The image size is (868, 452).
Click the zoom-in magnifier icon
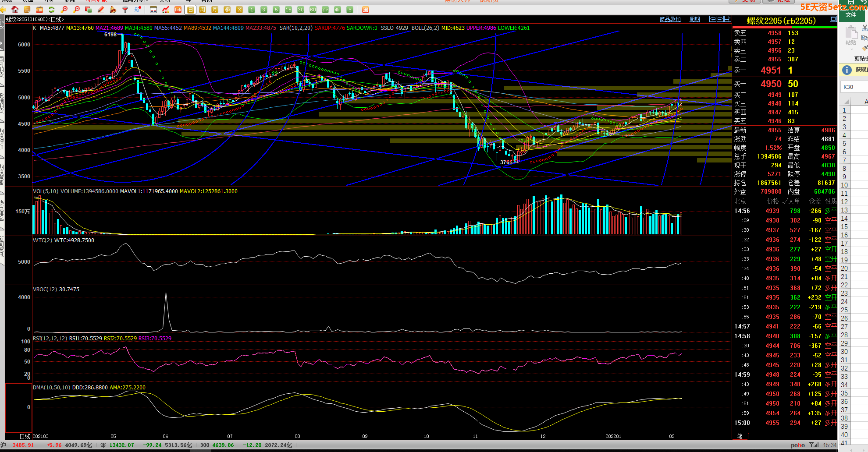pos(64,10)
